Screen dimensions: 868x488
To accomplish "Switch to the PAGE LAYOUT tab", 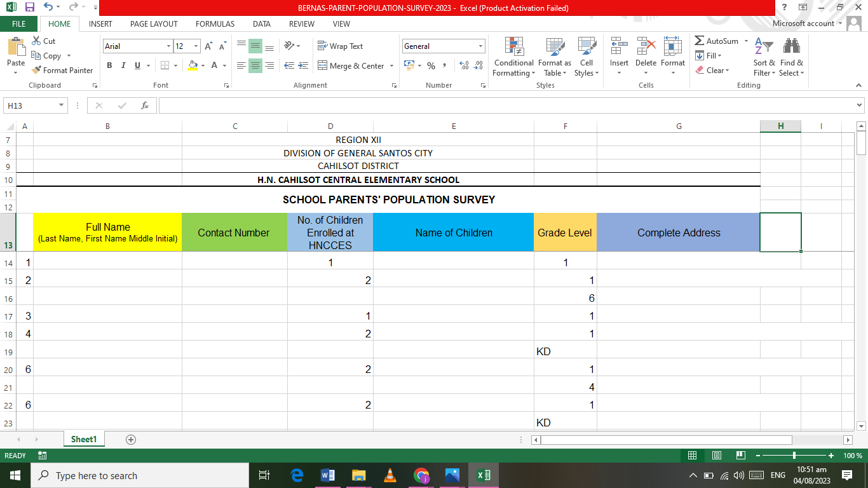I will pyautogui.click(x=154, y=24).
